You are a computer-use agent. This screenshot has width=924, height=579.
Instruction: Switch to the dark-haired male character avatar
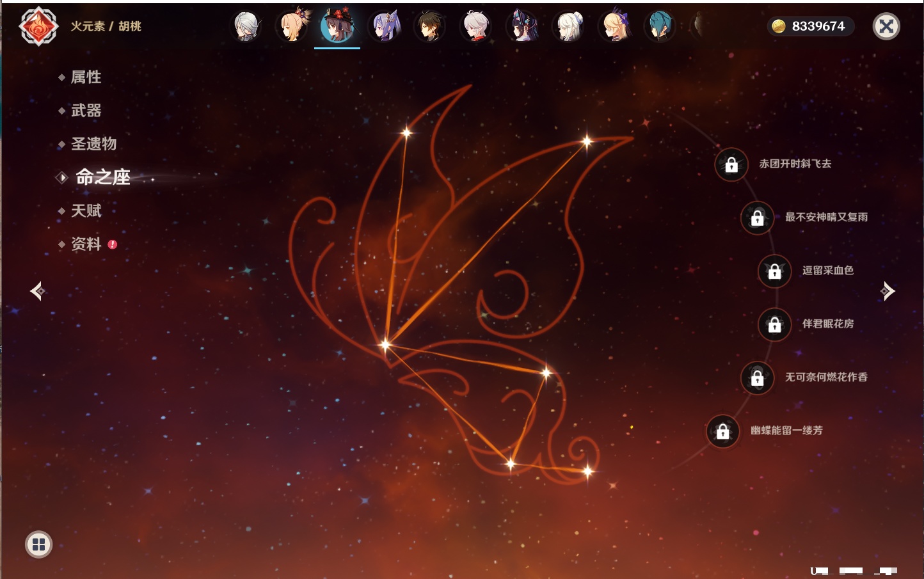point(429,26)
